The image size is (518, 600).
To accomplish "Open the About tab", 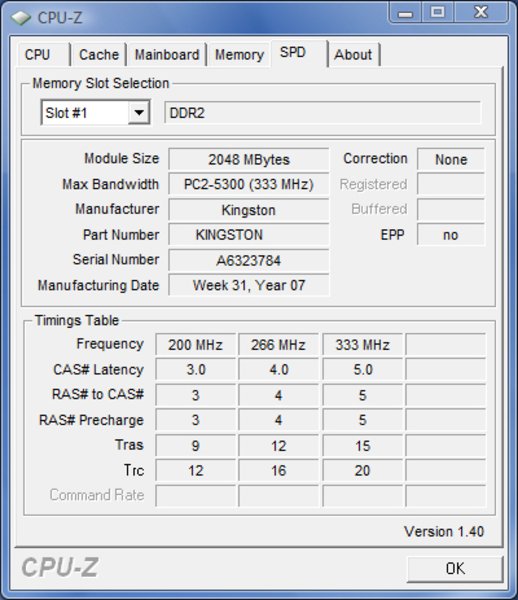I will (353, 54).
